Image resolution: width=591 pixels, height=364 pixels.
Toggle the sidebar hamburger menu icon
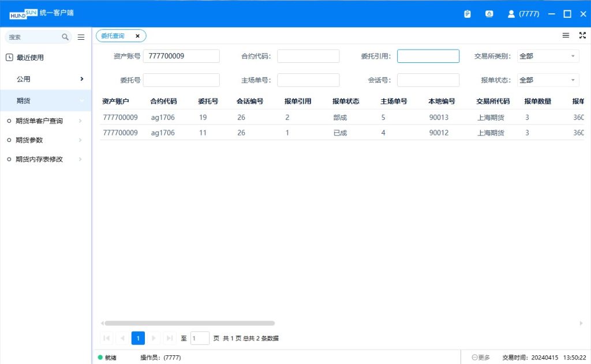coord(81,37)
